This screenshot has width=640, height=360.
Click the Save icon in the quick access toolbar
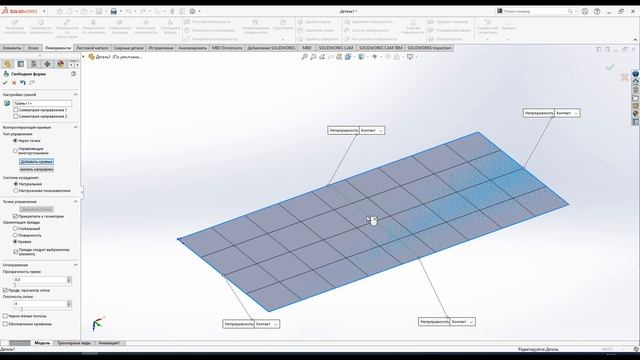tap(99, 11)
